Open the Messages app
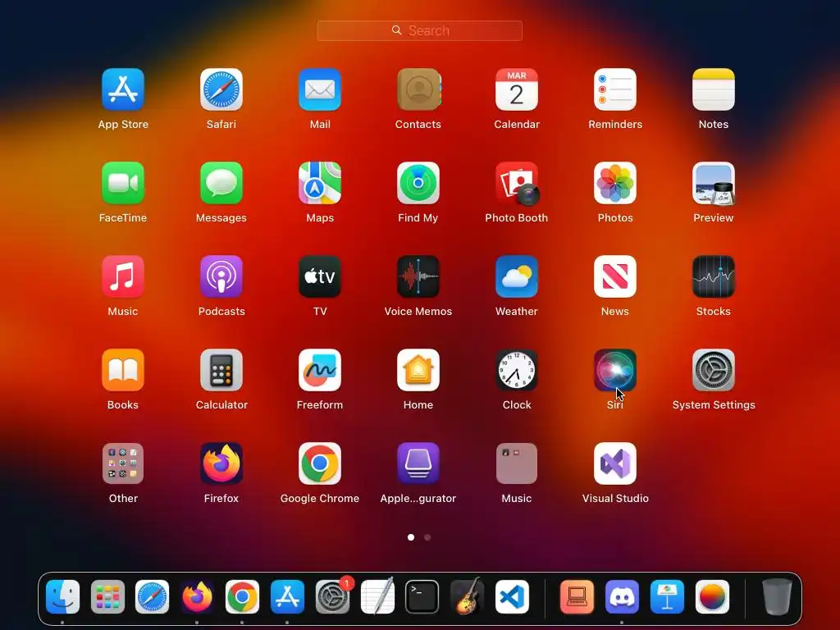The width and height of the screenshot is (840, 630). (x=221, y=183)
